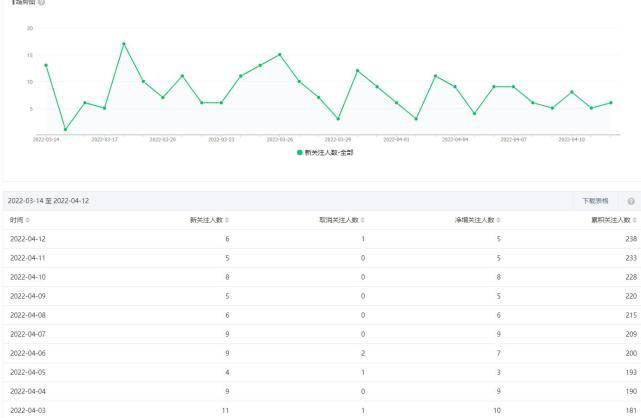Click the last data point on trend line
Viewport: 641px width, 418px height.
[611, 102]
